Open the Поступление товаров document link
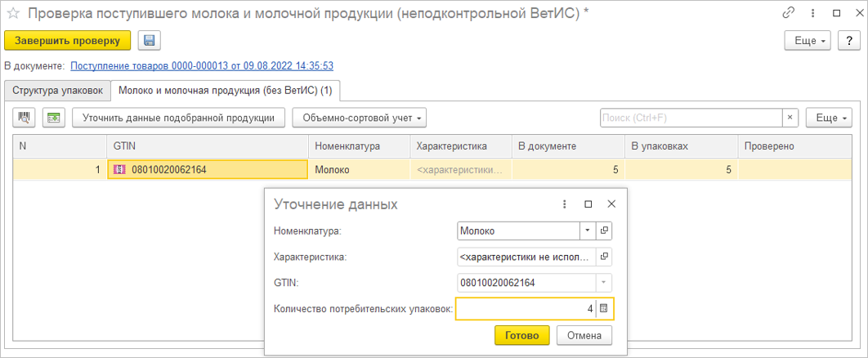Screen dimensions: 868x358 coord(202,65)
